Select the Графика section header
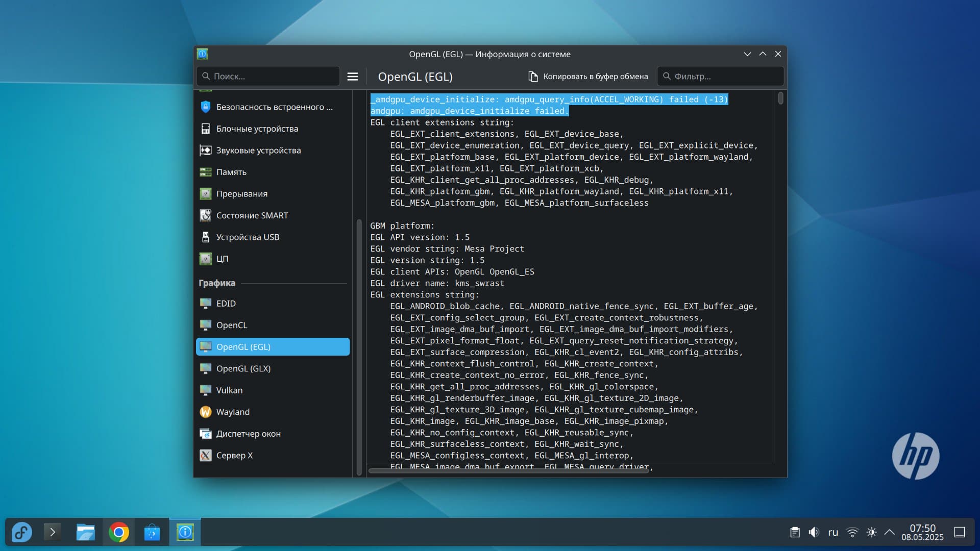The height and width of the screenshot is (551, 980). 217,283
